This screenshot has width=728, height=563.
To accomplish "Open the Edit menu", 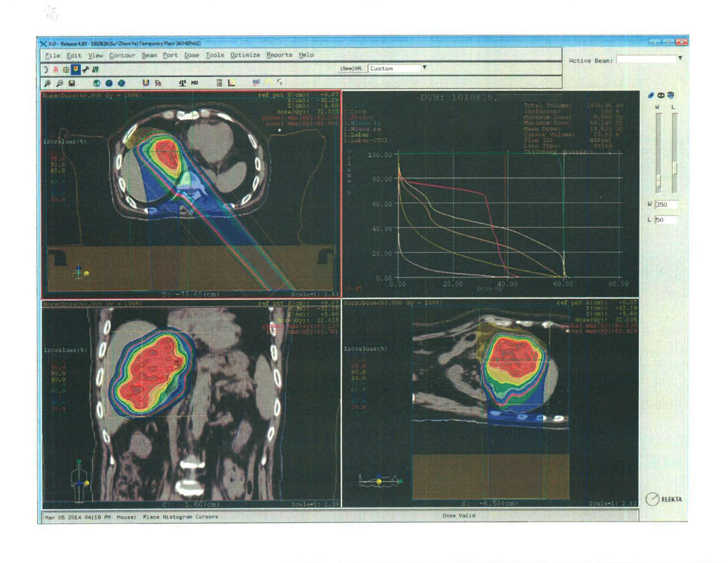I will [x=74, y=56].
